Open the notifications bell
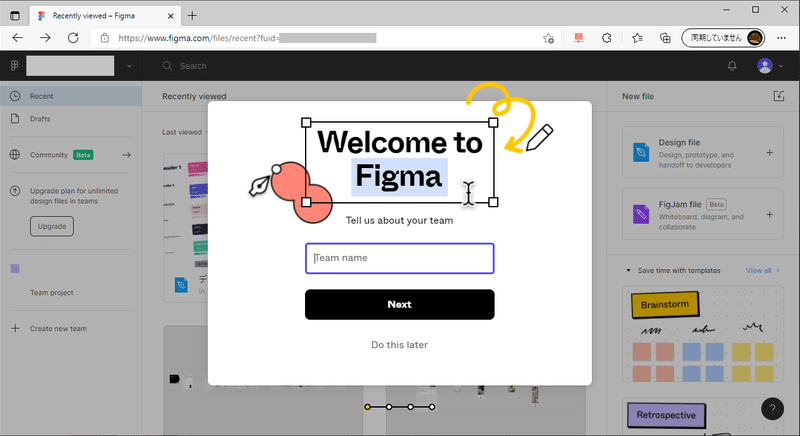The image size is (800, 436). [x=732, y=66]
